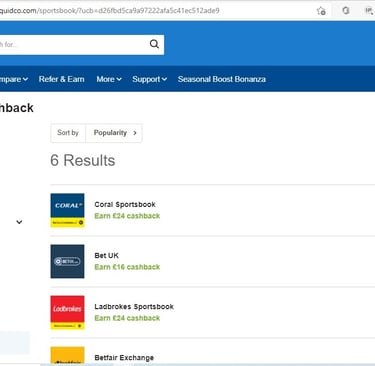Open the browser extensions icon

click(346, 11)
